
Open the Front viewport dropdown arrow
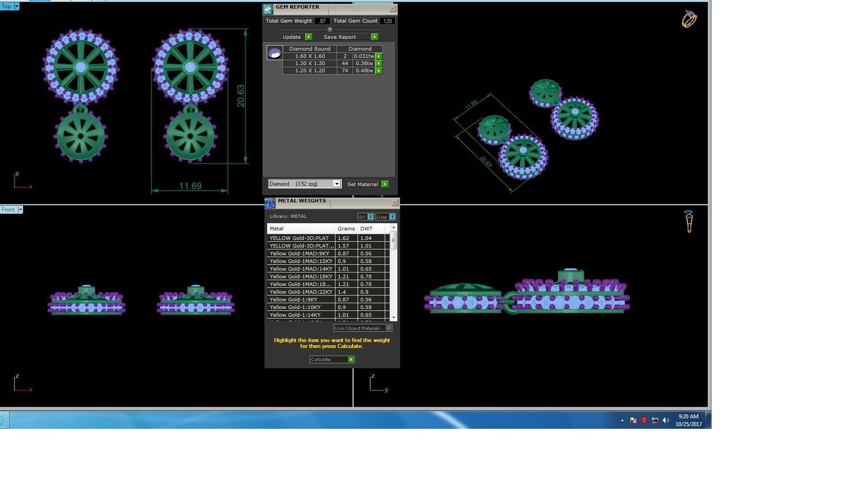20,210
